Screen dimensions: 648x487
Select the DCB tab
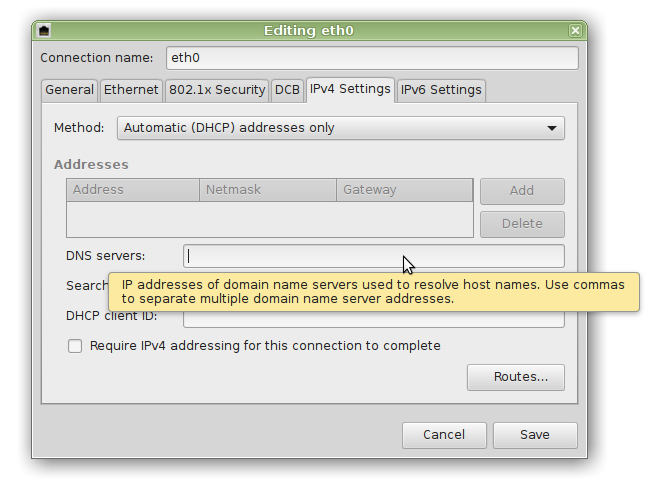click(x=287, y=90)
